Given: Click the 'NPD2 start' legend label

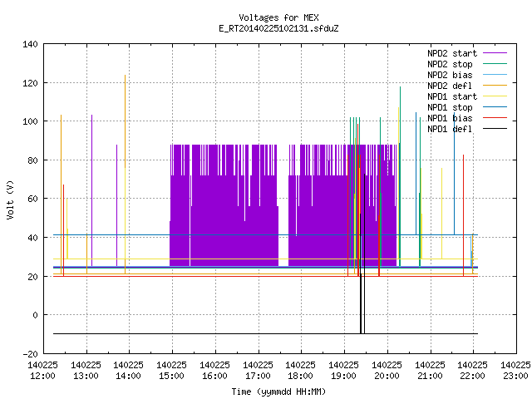Looking at the screenshot, I should [x=452, y=53].
